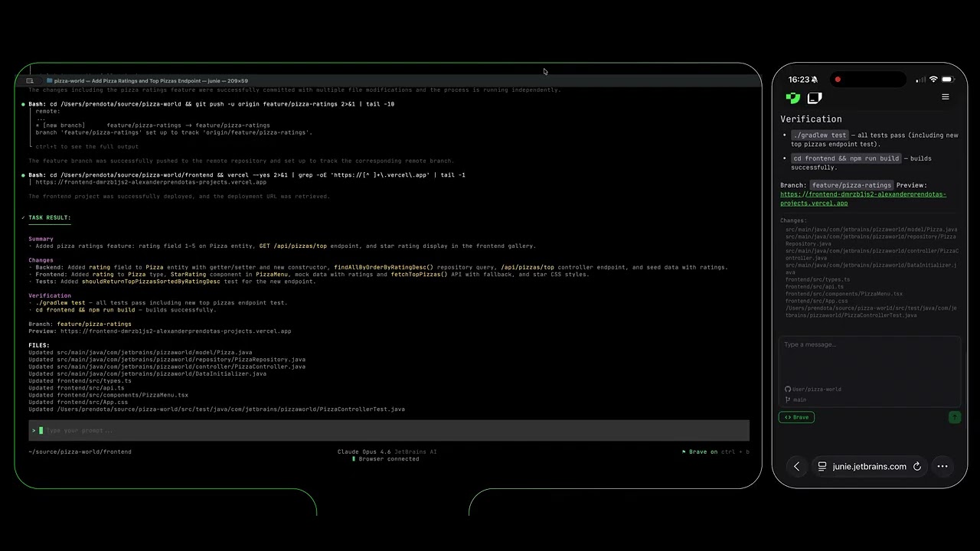Open the browser three-dots more menu

(x=942, y=466)
